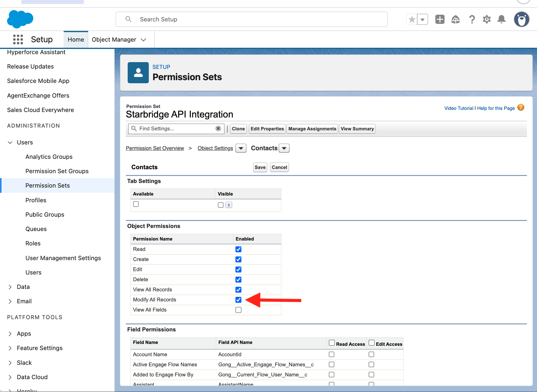Check Read Access for Account Name
The image size is (537, 392).
coord(332,354)
